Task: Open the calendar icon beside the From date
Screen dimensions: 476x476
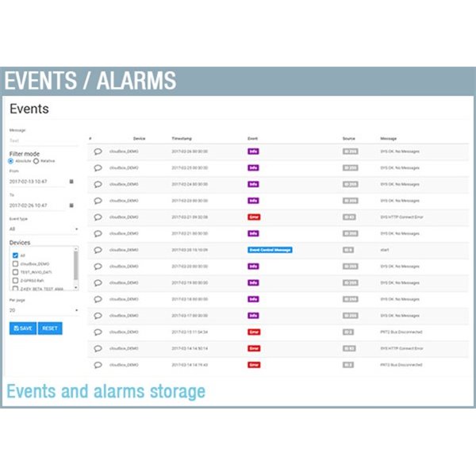Action: [x=71, y=182]
